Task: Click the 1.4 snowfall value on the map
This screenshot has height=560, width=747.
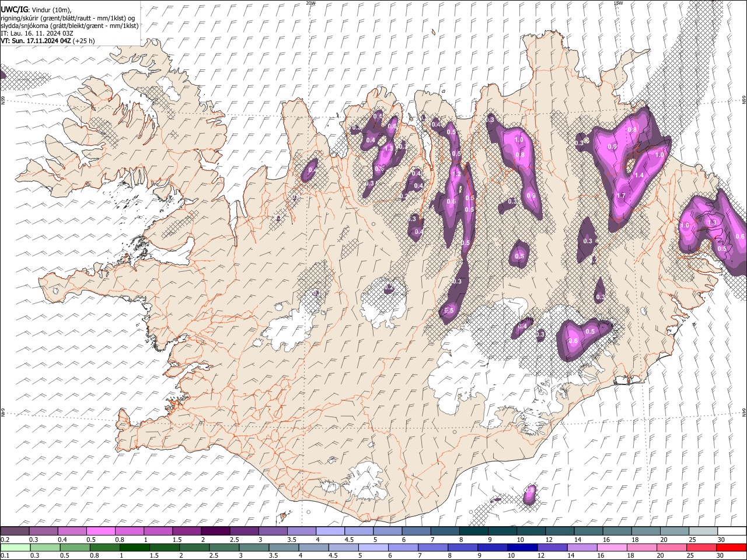Action: (638, 175)
